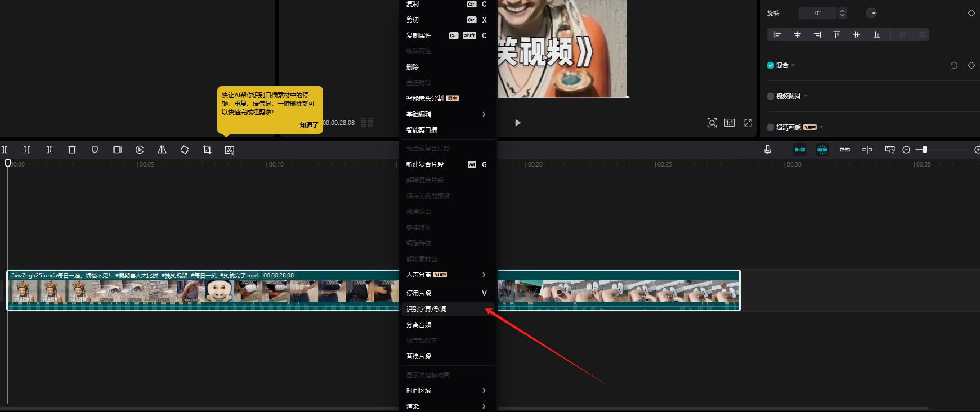980x412 pixels.
Task: Click 知道了 on the yellow tip
Action: click(309, 125)
